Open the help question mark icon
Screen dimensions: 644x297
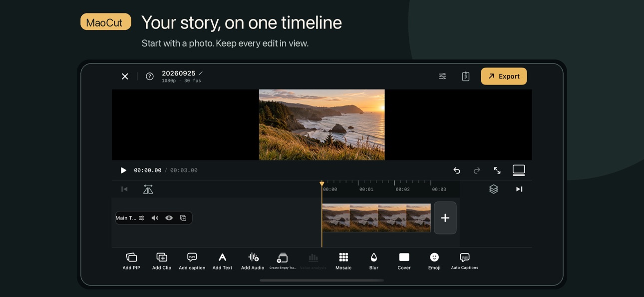coord(150,76)
